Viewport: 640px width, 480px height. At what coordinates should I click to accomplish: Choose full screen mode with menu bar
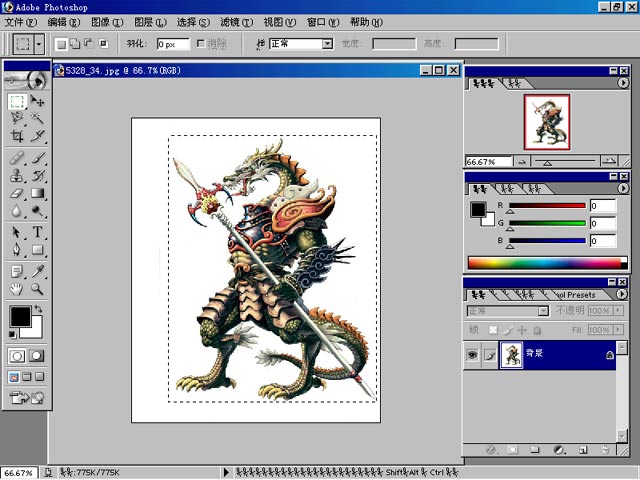pyautogui.click(x=27, y=377)
